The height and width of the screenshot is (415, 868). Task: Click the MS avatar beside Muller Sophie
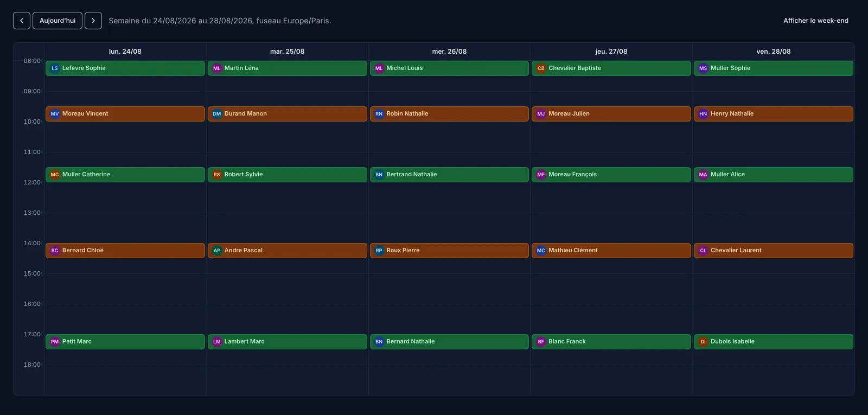[703, 68]
